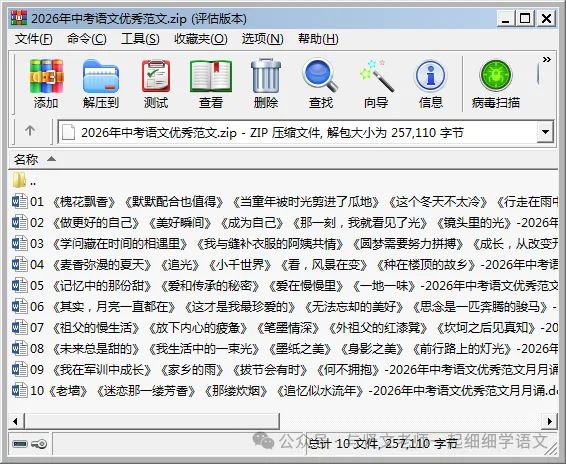Open the 收藏夹(O) menu
The width and height of the screenshot is (566, 464).
pos(201,39)
